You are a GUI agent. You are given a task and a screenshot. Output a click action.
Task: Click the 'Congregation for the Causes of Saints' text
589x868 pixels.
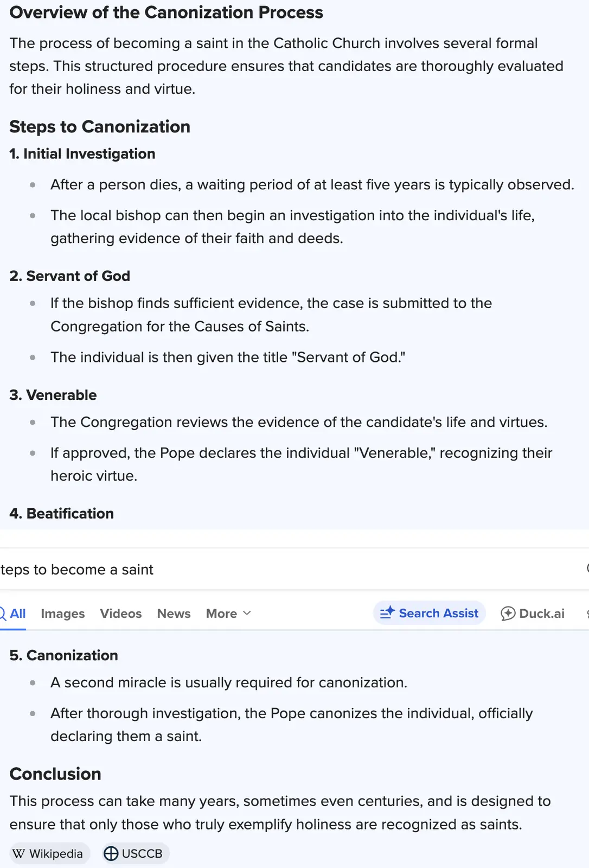[x=180, y=327]
